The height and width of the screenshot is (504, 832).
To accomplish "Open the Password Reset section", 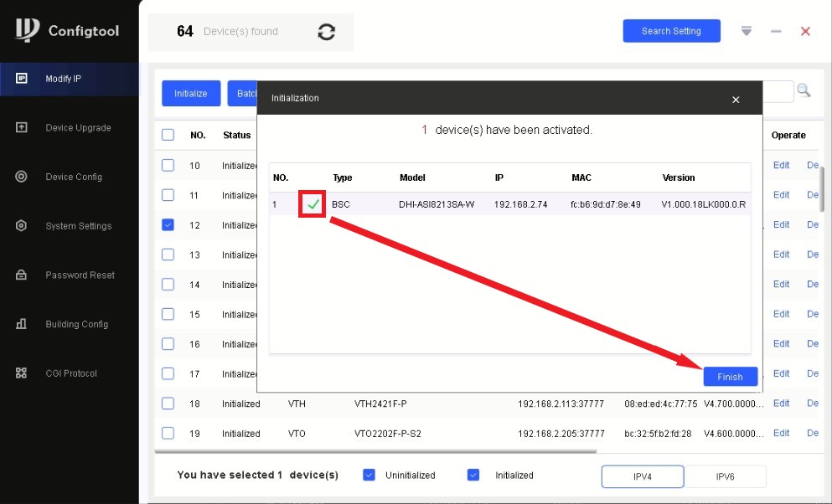I will coord(79,275).
